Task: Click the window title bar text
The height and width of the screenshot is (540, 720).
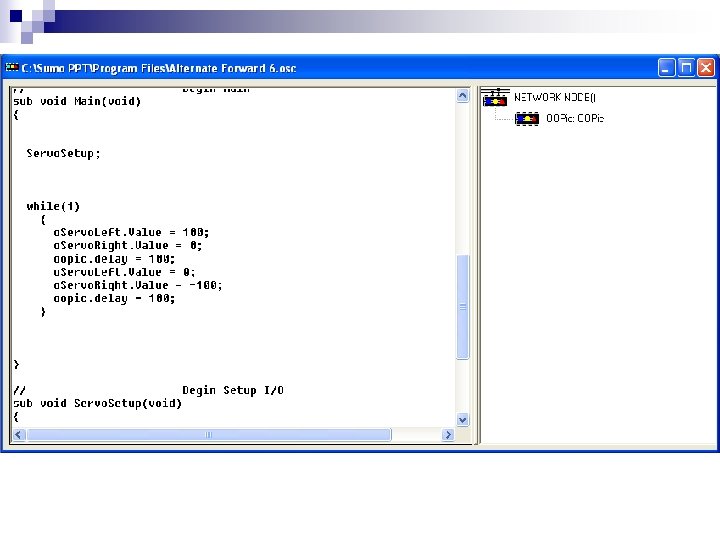Action: point(159,68)
